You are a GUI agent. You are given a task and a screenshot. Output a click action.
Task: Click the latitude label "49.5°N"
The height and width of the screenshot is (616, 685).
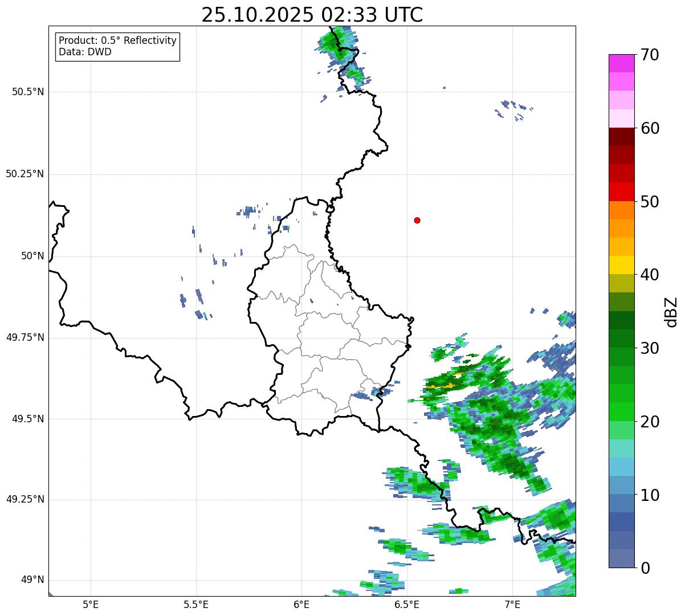[28, 419]
